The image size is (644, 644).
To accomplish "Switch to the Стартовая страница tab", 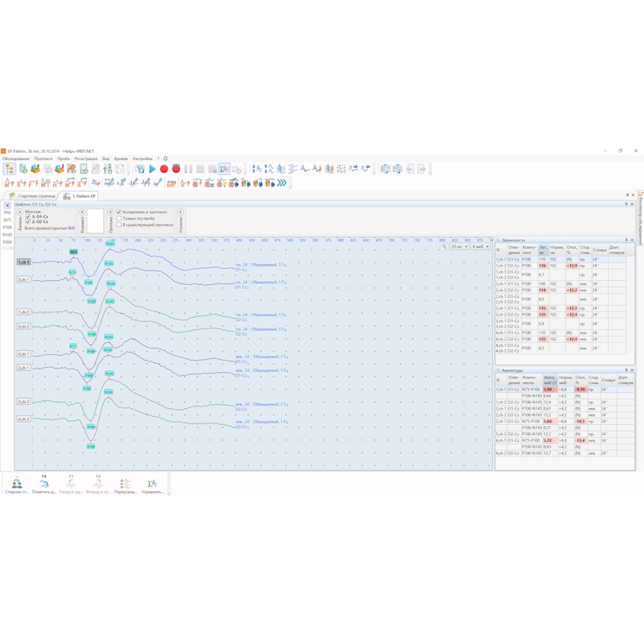I will tap(32, 196).
